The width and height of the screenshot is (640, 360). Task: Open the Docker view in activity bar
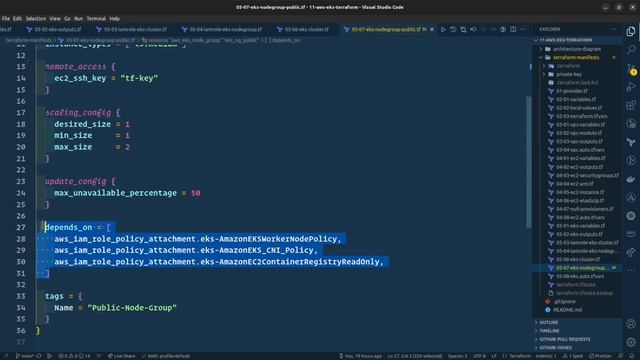pyautogui.click(x=631, y=179)
